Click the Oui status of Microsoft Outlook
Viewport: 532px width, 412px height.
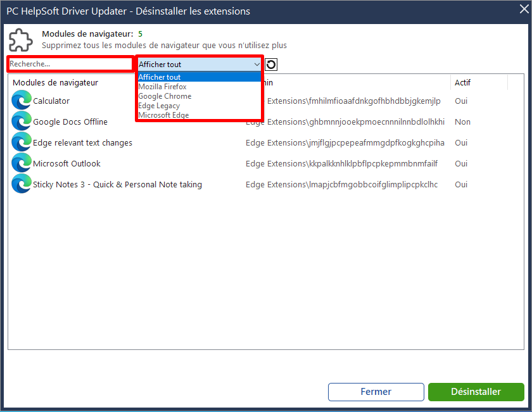click(x=461, y=163)
